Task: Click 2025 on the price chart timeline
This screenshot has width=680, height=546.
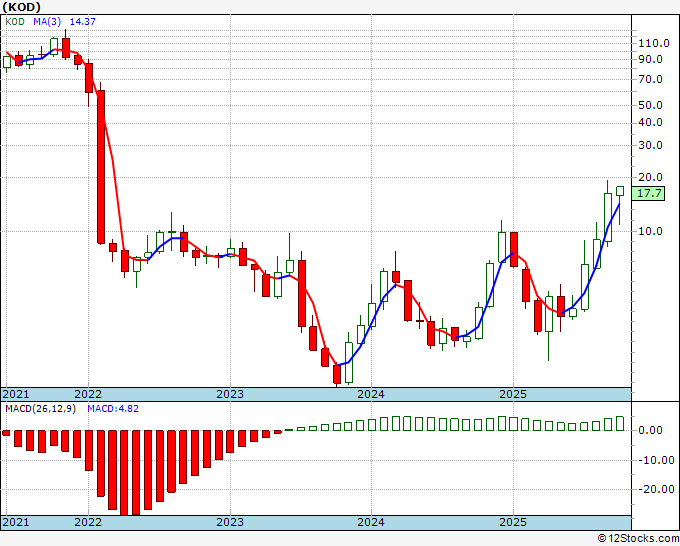Action: click(x=513, y=394)
